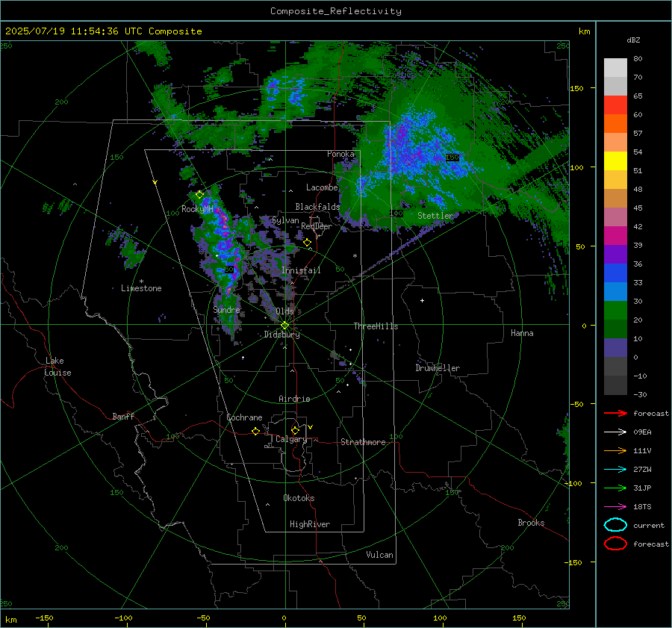672x628 pixels.
Task: Click the current legend label
Action: 648,525
